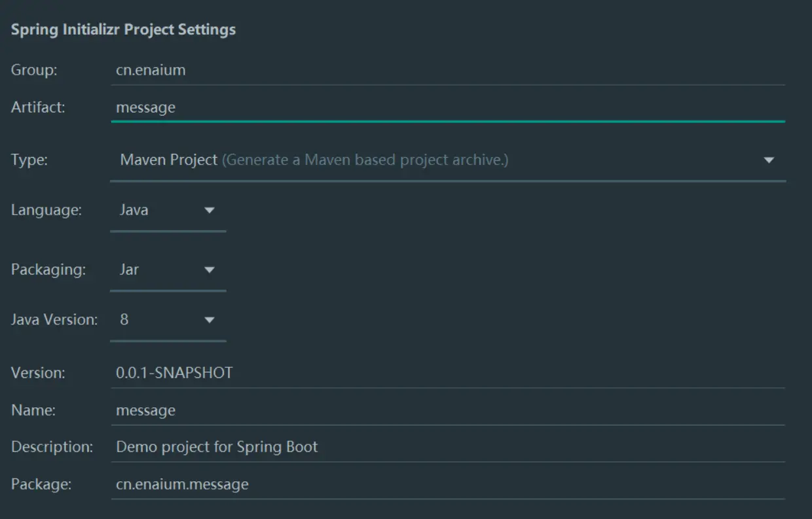
Task: Focus the Package field cn.enaium.message
Action: (447, 484)
